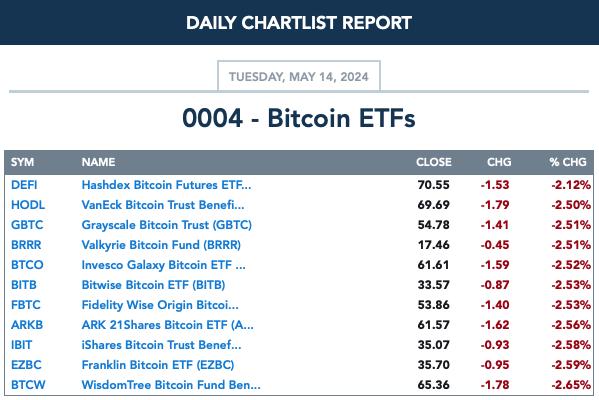The height and width of the screenshot is (400, 599).
Task: Open Valkyrie Bitcoin Fund (BRRR) link
Action: [x=161, y=245]
